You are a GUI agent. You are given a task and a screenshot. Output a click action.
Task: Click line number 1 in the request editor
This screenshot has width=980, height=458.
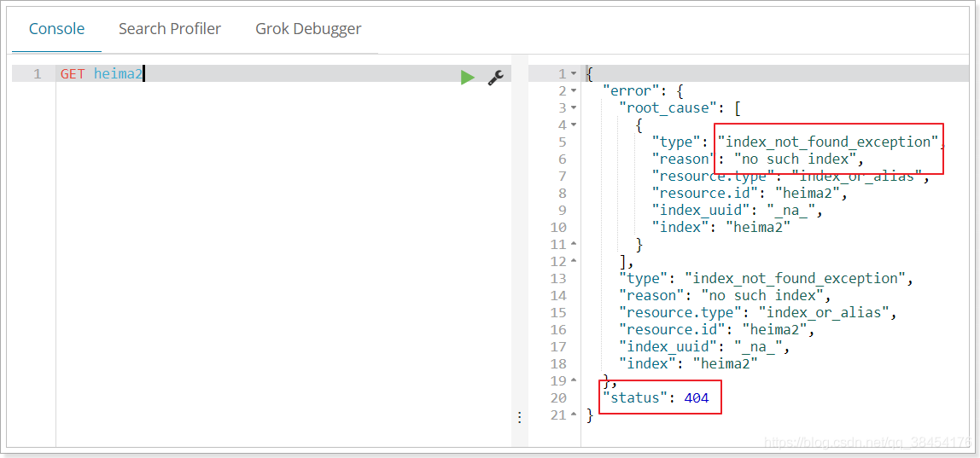(38, 74)
